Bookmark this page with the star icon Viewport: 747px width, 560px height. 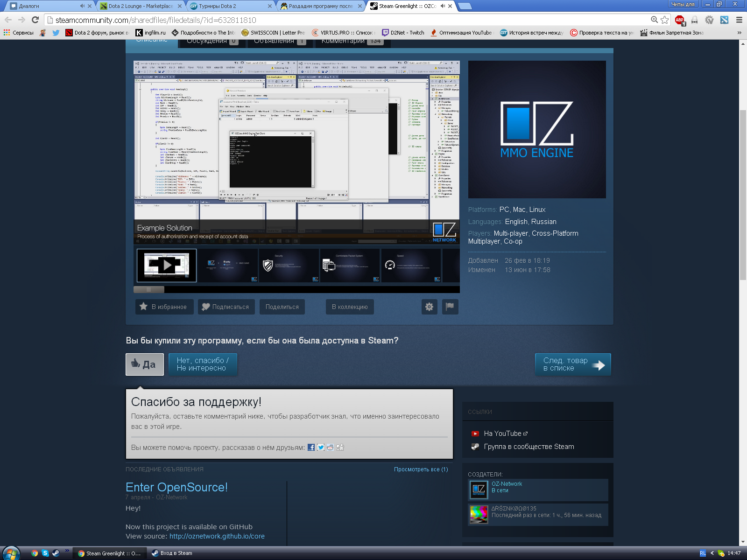pyautogui.click(x=665, y=20)
